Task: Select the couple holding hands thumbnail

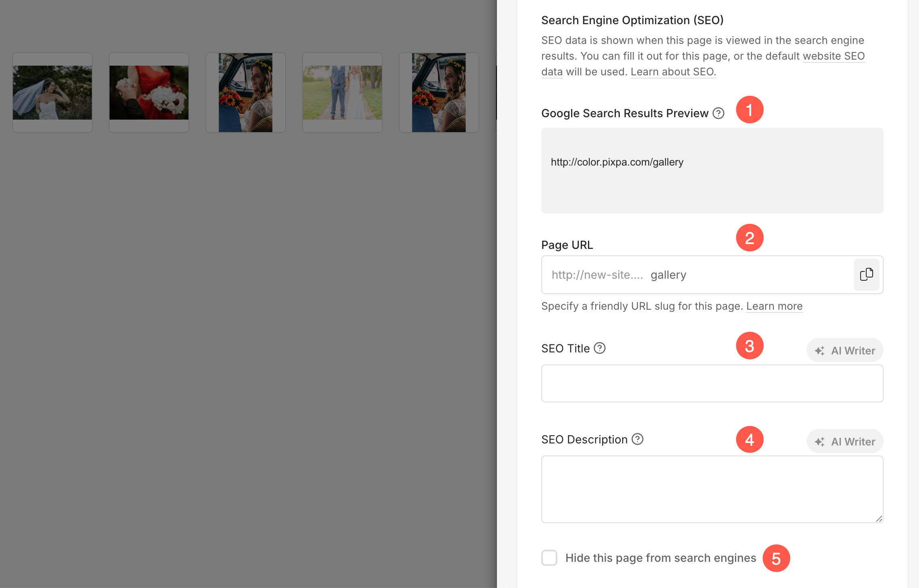Action: tap(342, 93)
